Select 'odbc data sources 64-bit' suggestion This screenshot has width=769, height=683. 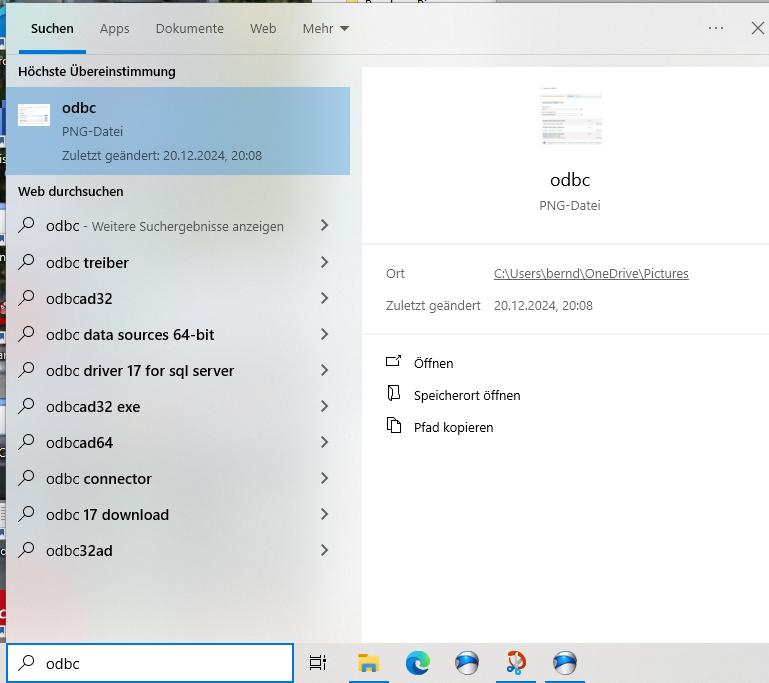coord(178,334)
